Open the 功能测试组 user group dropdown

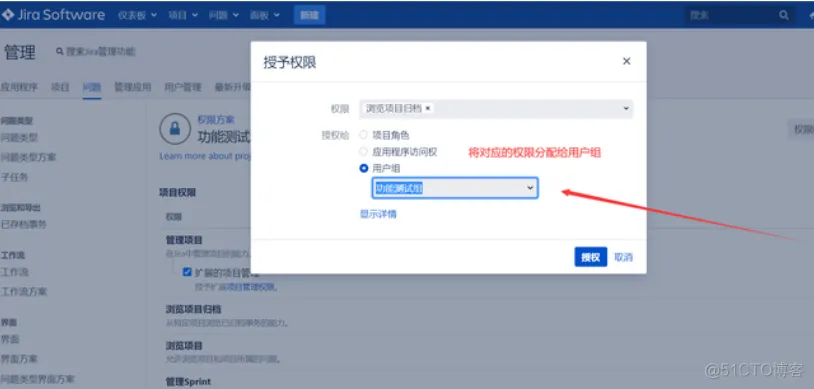click(x=455, y=188)
